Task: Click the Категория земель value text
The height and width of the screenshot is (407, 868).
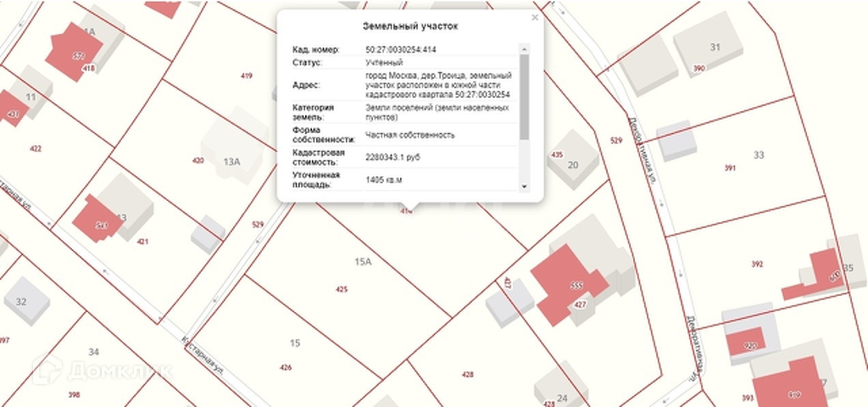Action: [x=437, y=113]
